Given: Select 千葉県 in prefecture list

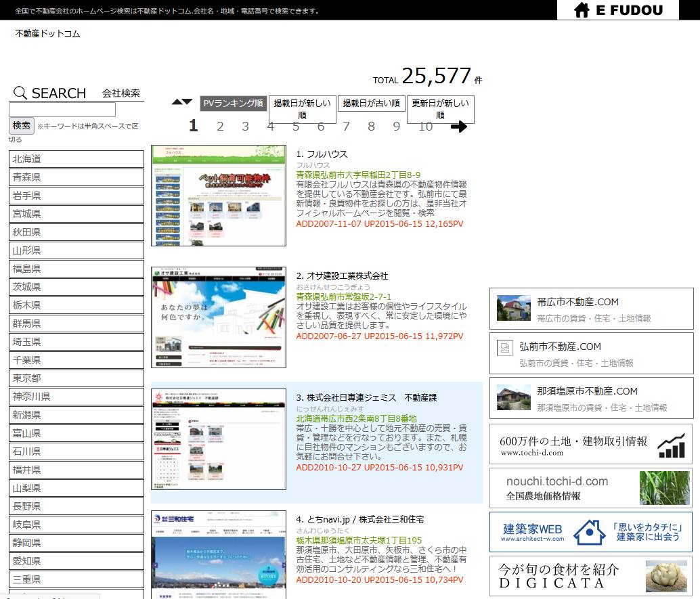Looking at the screenshot, I should 76,360.
